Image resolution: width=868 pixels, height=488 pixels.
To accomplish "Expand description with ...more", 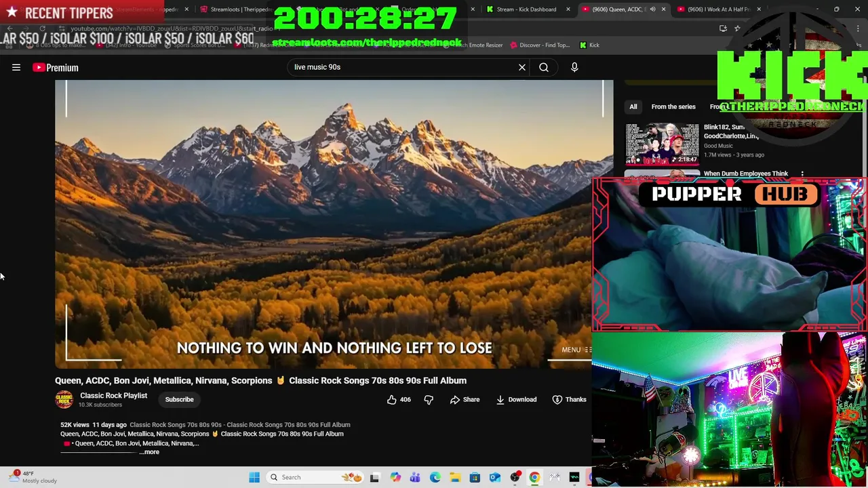I will [x=149, y=452].
